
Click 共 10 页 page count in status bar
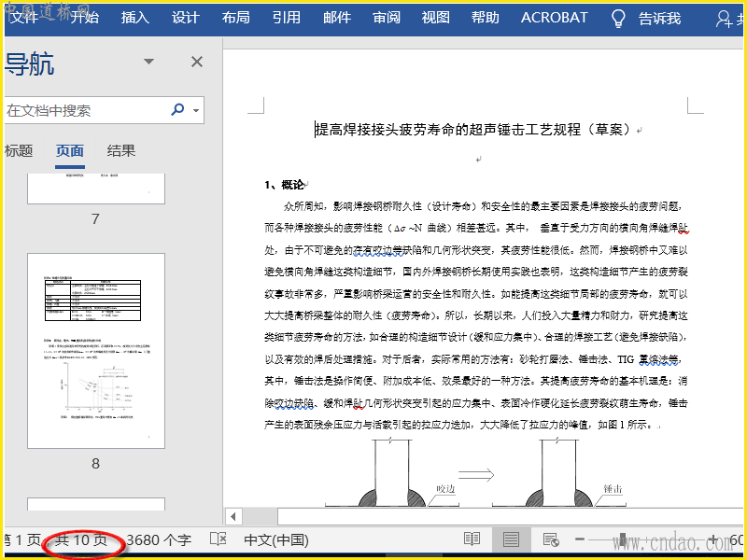pyautogui.click(x=81, y=540)
